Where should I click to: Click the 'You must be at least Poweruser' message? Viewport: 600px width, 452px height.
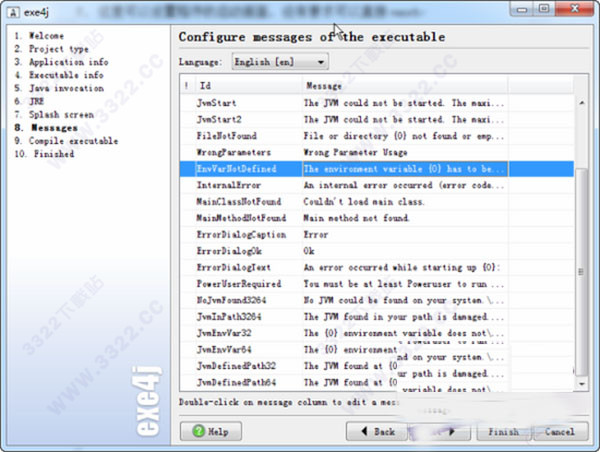[x=404, y=284]
